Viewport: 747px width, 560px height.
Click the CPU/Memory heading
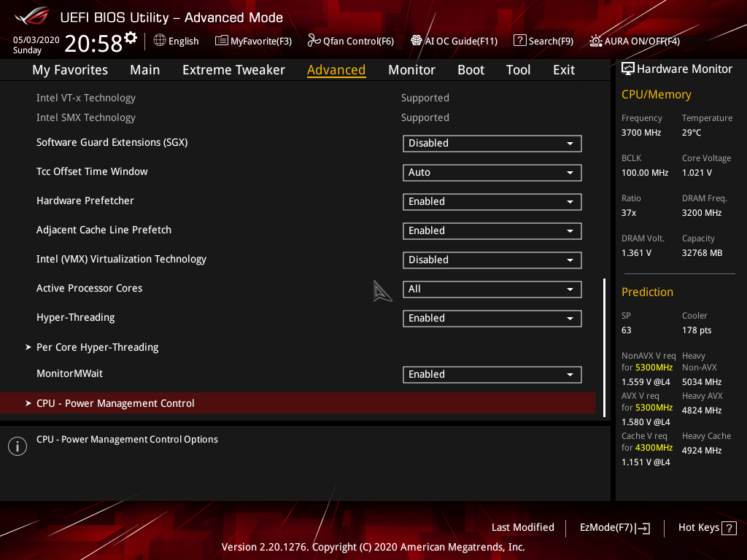click(657, 94)
